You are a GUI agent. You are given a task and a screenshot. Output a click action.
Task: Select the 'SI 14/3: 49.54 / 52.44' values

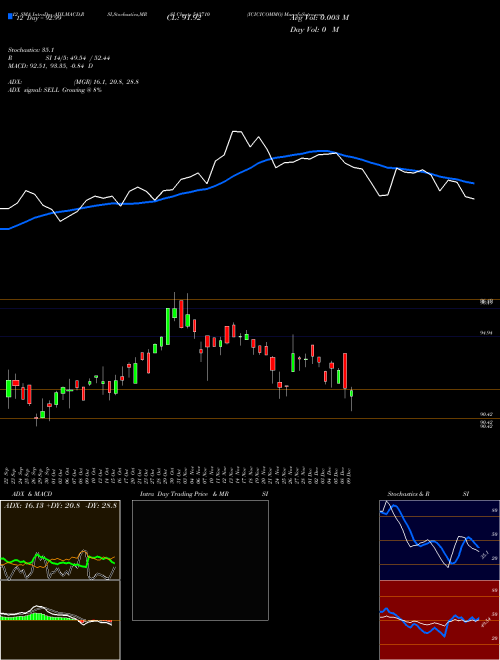click(78, 58)
